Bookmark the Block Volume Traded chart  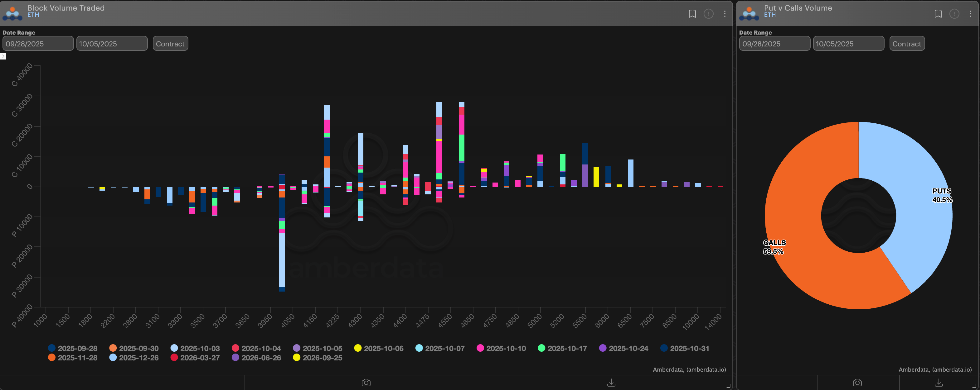(x=692, y=14)
